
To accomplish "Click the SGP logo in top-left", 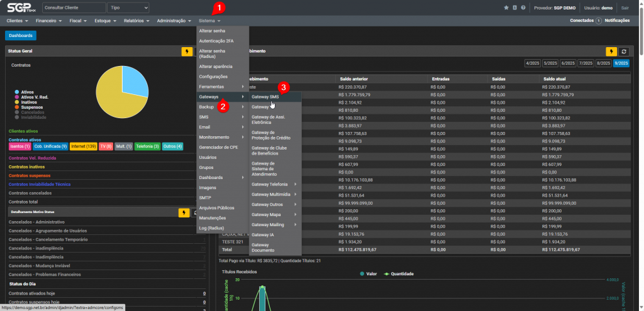I will 20,8.
